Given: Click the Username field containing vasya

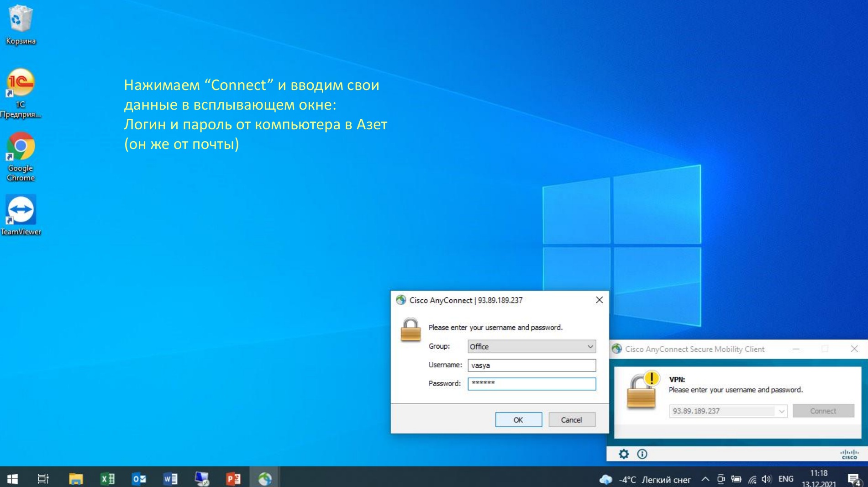Looking at the screenshot, I should 531,365.
